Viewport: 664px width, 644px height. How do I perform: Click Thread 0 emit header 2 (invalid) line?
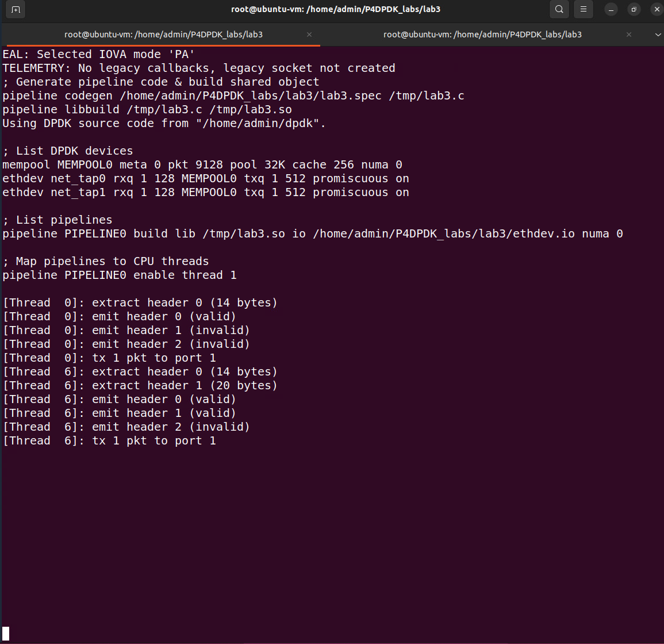tap(126, 344)
